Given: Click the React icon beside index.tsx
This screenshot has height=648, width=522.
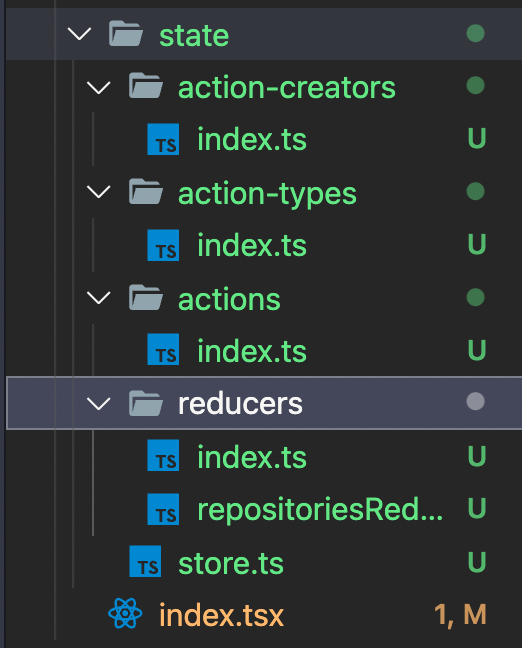Looking at the screenshot, I should 125,613.
